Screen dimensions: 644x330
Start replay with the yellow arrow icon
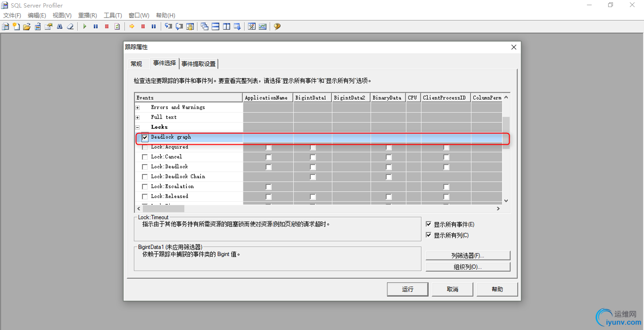tap(132, 26)
